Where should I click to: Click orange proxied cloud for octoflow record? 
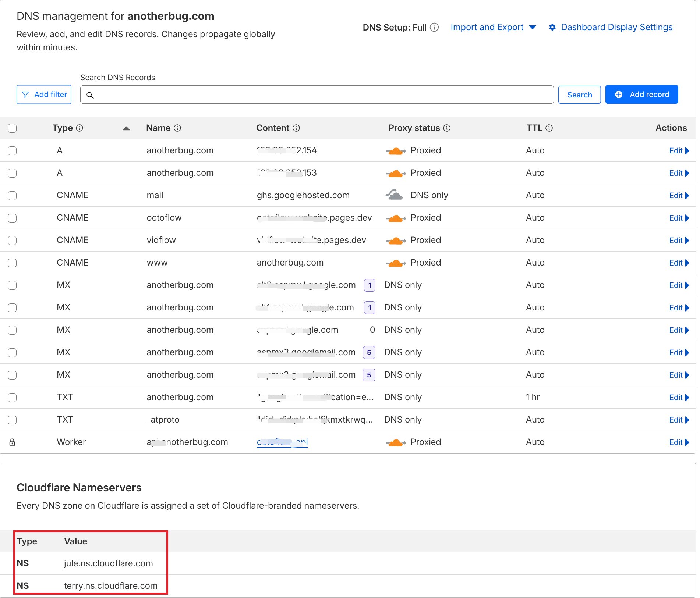[396, 218]
